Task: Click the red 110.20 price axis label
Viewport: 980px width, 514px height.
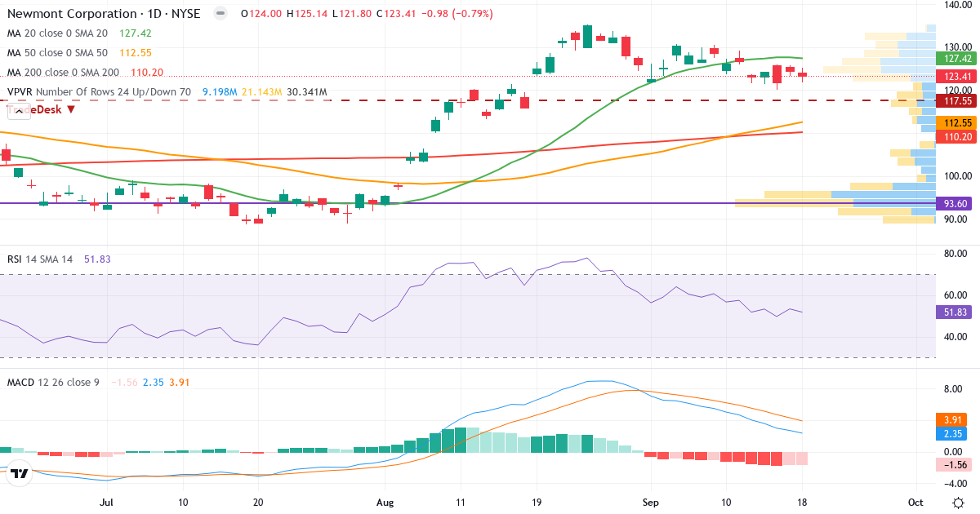Action: [x=956, y=136]
